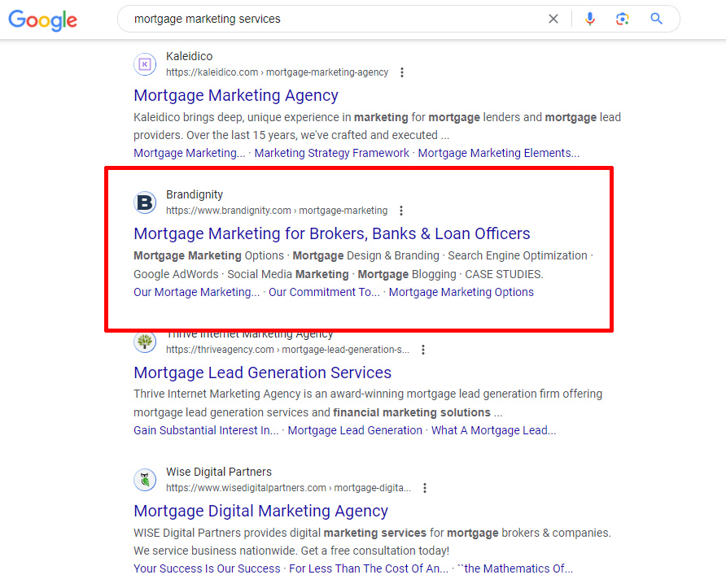The height and width of the screenshot is (588, 726).
Task: Click the 'For Less Than The Cost Of An...' sitelink
Action: click(369, 568)
